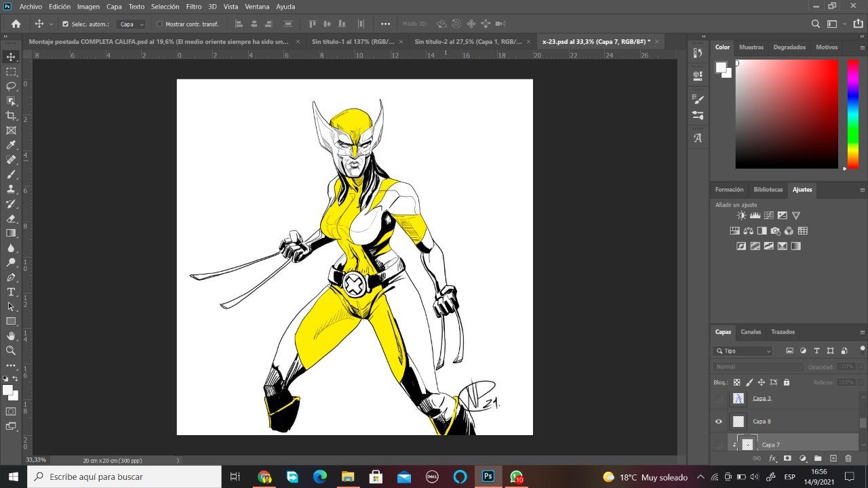
Task: Open the Imagen menu
Action: [88, 6]
